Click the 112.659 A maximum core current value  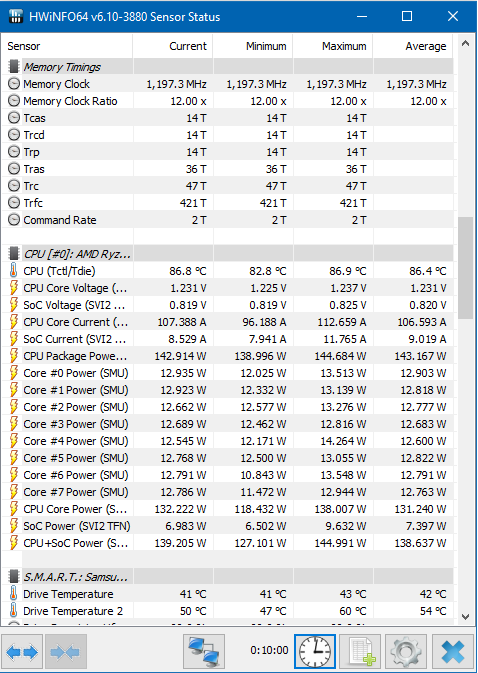tap(341, 322)
